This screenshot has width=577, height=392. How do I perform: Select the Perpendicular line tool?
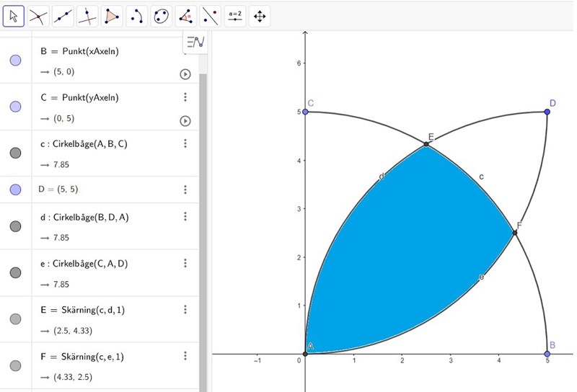click(87, 15)
